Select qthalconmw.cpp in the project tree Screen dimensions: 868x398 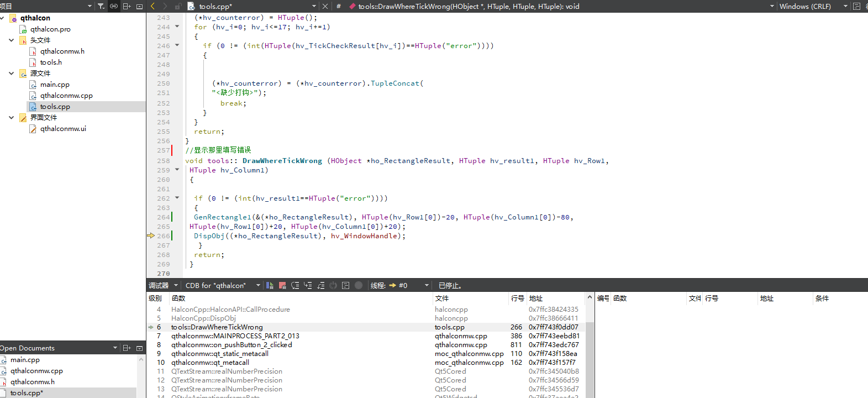66,96
